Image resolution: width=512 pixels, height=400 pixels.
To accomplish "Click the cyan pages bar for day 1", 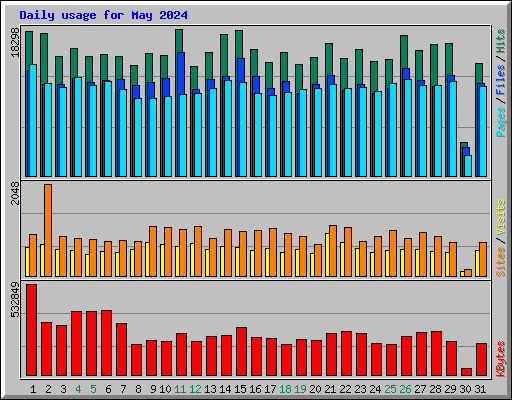I will tap(33, 120).
